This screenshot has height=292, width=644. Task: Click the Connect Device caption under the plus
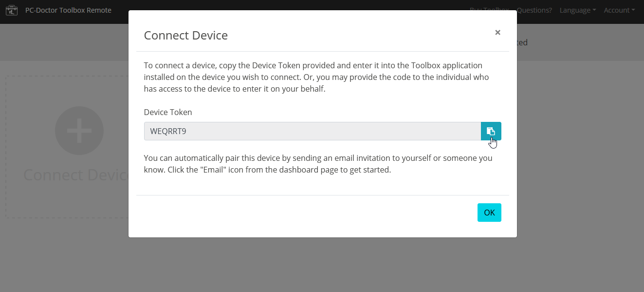(75, 175)
